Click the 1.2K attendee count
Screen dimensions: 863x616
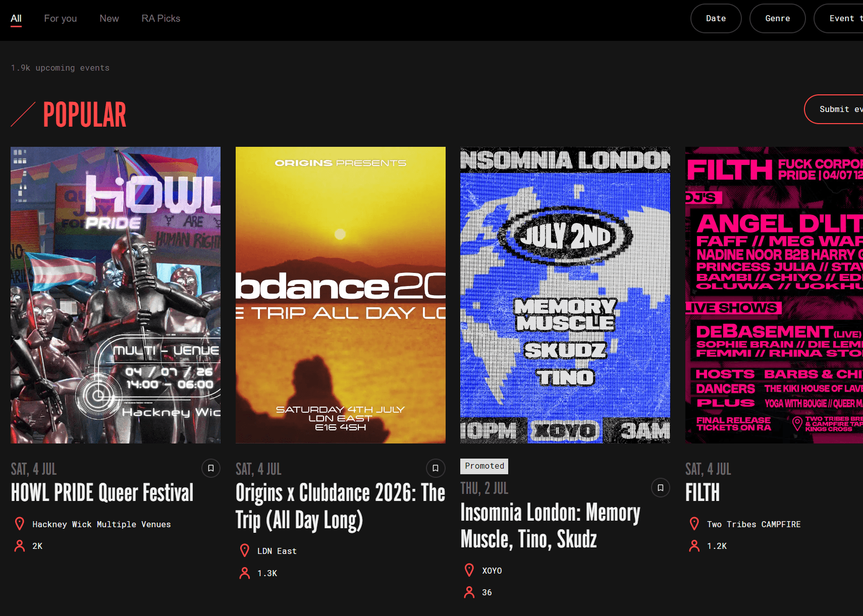coord(717,546)
